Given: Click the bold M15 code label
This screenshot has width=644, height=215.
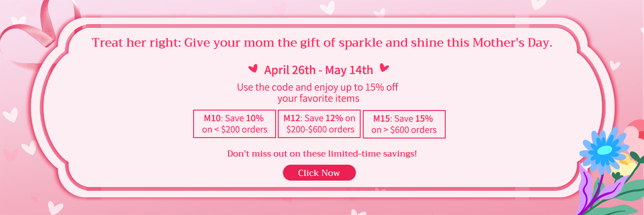Looking at the screenshot, I should click(382, 119).
